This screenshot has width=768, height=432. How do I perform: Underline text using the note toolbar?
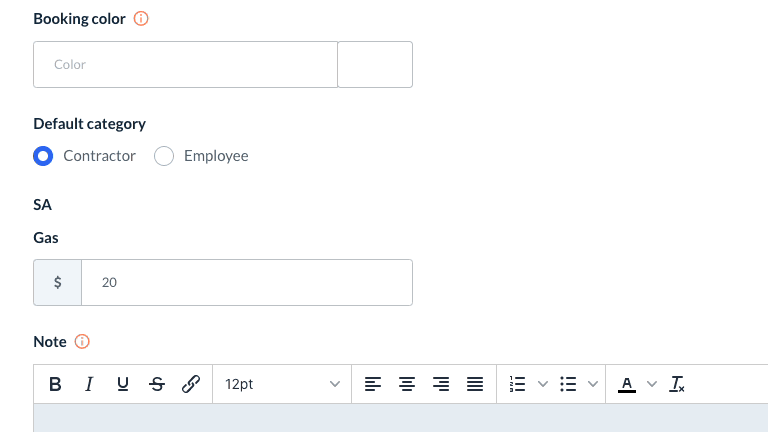tap(123, 384)
